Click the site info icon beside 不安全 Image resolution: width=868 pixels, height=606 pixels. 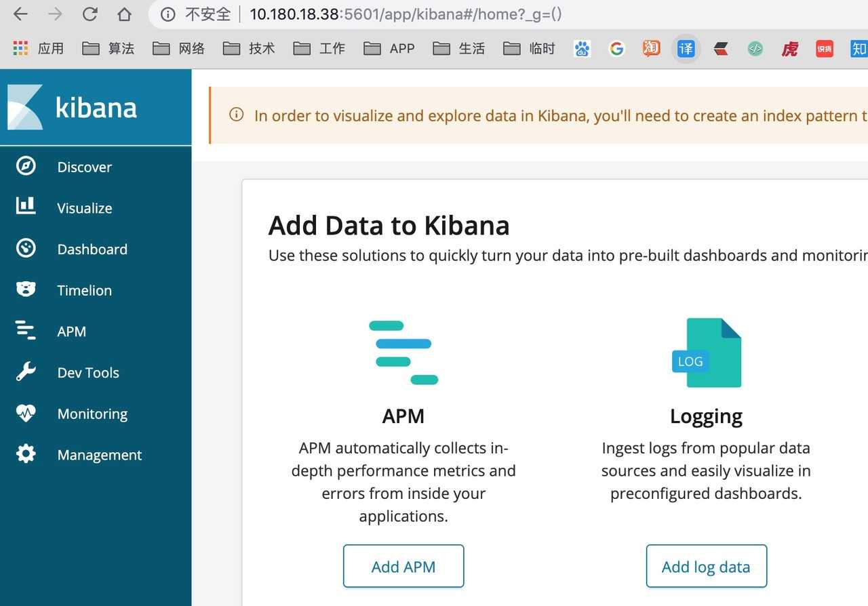pyautogui.click(x=168, y=14)
